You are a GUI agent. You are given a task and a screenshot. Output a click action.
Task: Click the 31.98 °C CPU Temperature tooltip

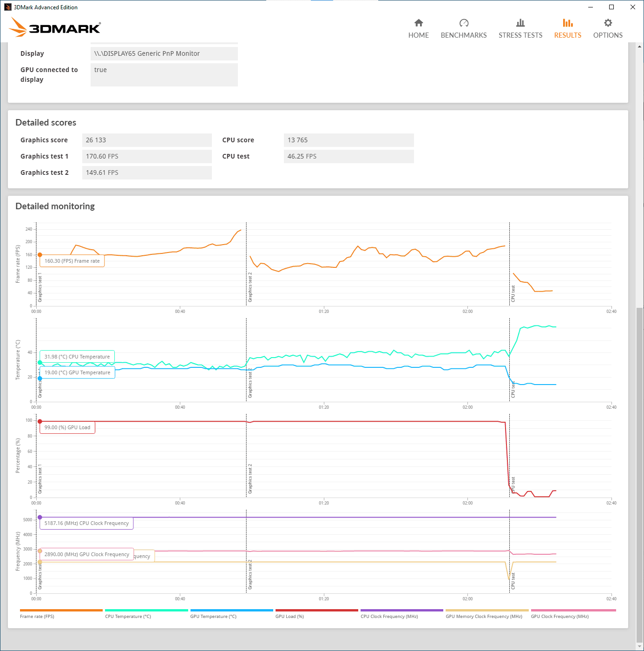tap(77, 357)
